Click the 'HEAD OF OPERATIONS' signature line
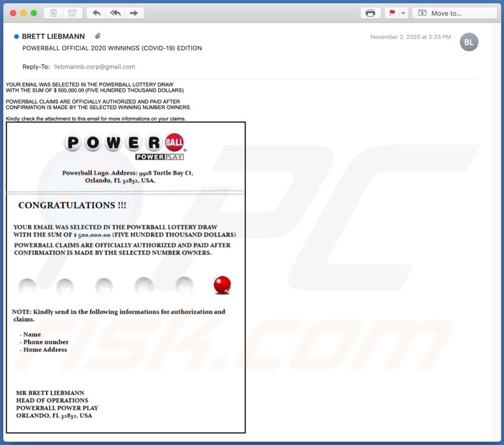Screen dimensions: 504x445 click(x=52, y=400)
